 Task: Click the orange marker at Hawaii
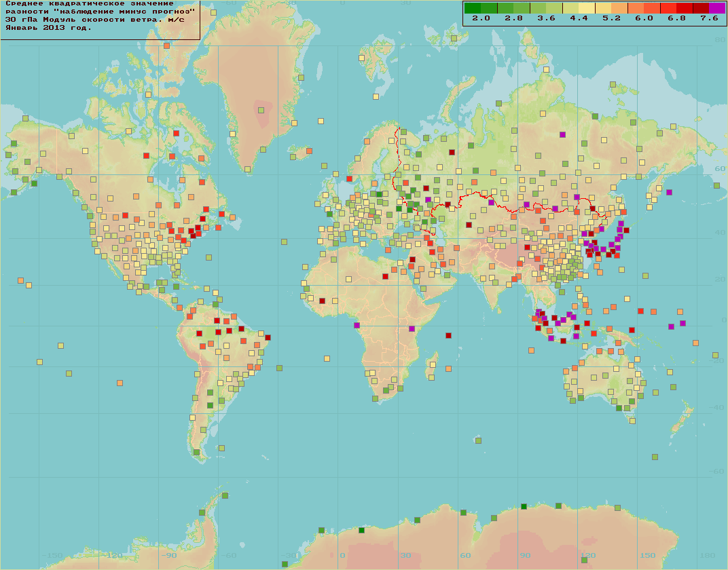pos(20,281)
